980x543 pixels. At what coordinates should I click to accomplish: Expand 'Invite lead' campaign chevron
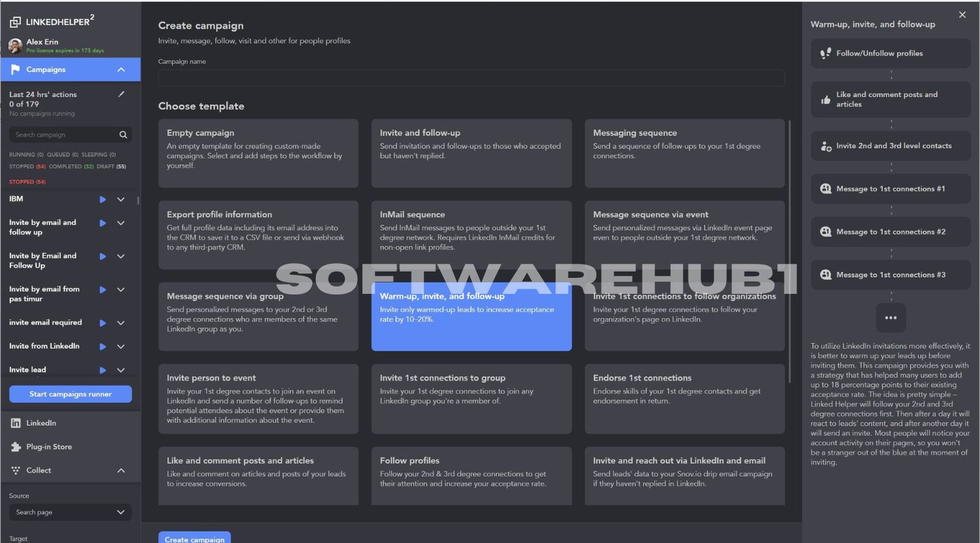[120, 370]
